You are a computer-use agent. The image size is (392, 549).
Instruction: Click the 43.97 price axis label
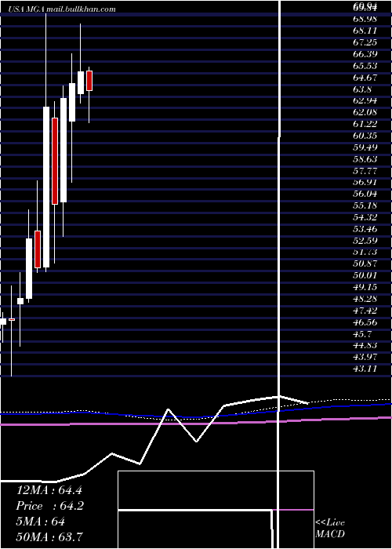coord(365,357)
